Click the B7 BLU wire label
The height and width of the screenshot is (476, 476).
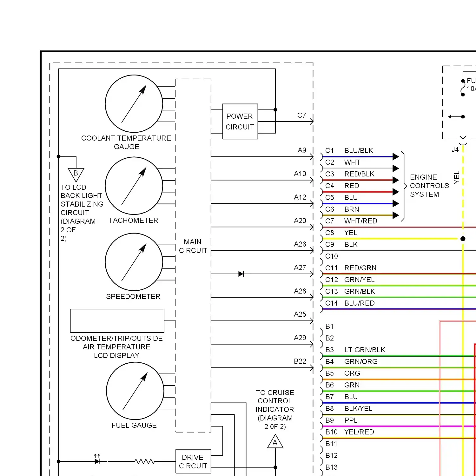tap(341, 397)
